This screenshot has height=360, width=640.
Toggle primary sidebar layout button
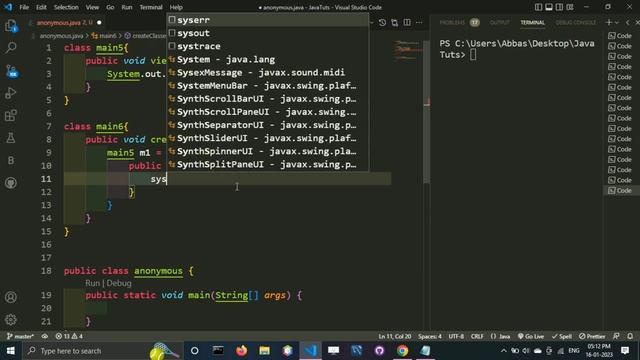click(538, 7)
